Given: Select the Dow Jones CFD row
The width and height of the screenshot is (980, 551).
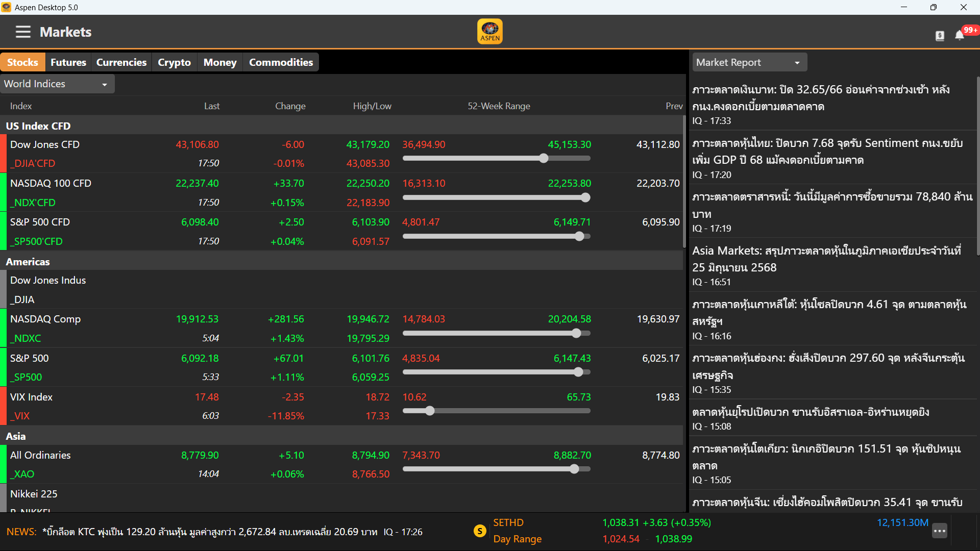Looking at the screenshot, I should 341,154.
